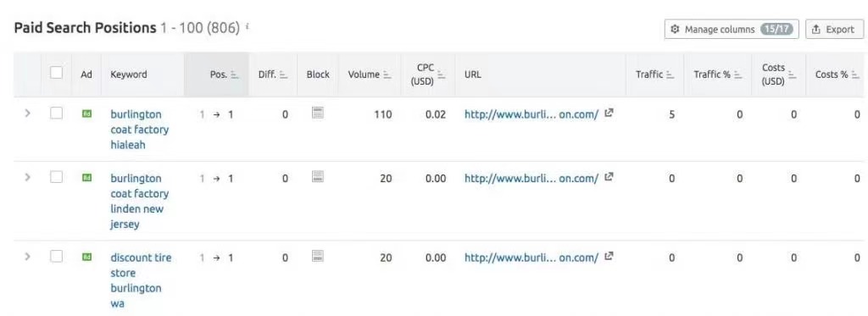Tick the select-all checkbox in table header

click(57, 73)
